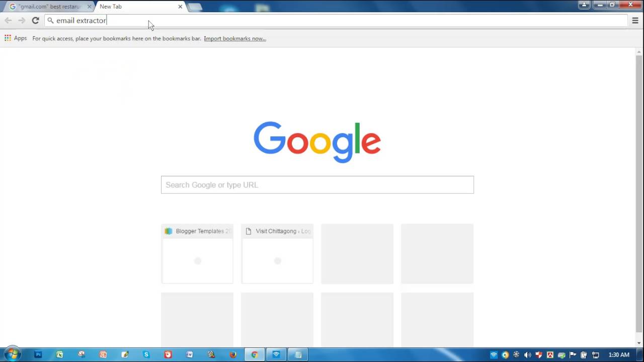This screenshot has height=362, width=644.
Task: Click the red-white shield security tray icon
Action: [x=539, y=355]
